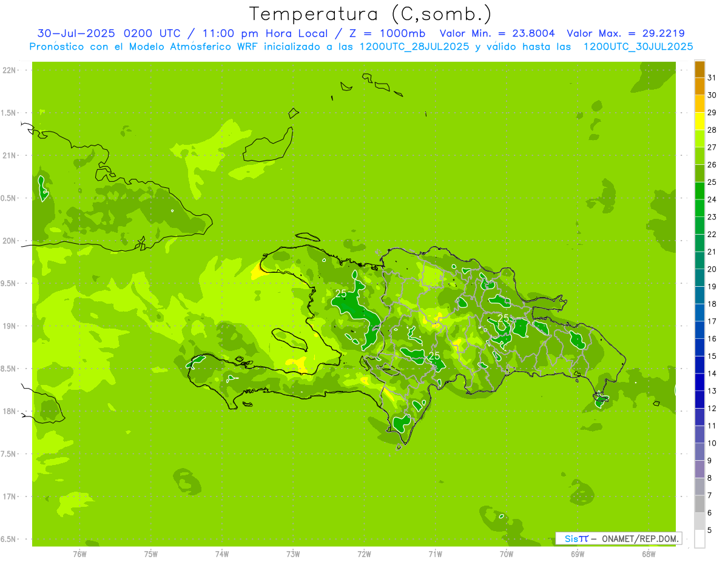Click the 'Z = 1000mb' level label
Viewport: 728px width, 562px height.
pos(388,33)
